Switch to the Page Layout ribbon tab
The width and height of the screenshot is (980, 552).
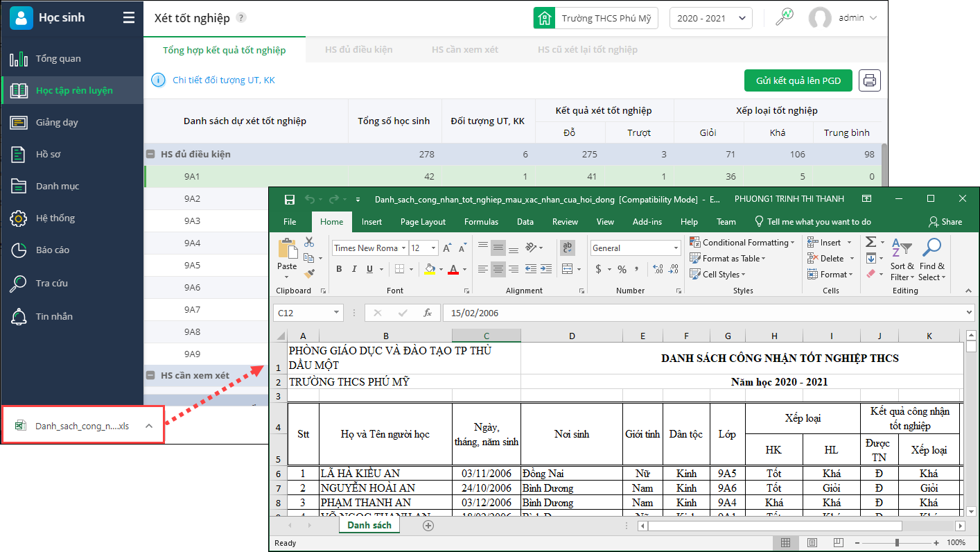pyautogui.click(x=423, y=222)
